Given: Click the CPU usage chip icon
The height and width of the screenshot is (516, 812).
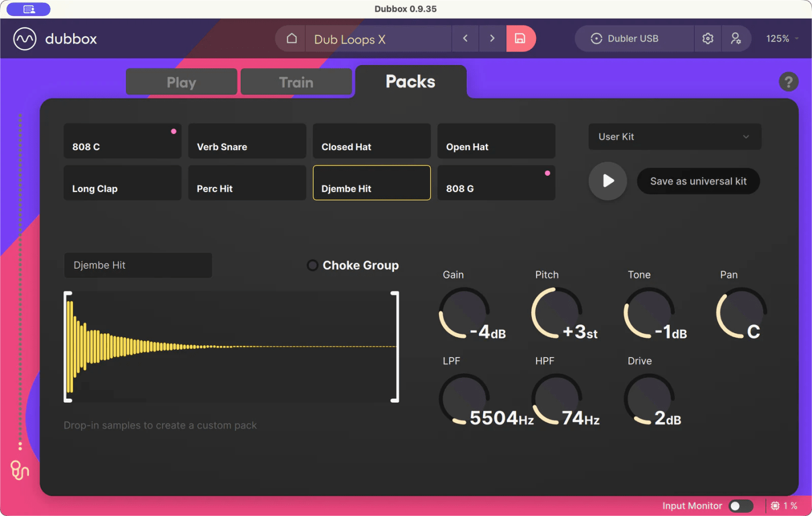Looking at the screenshot, I should coord(775,506).
